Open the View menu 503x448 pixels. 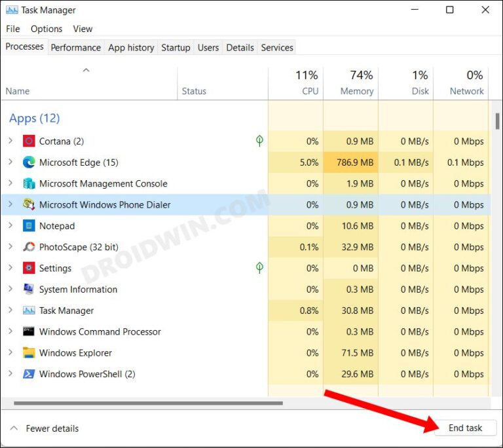83,29
